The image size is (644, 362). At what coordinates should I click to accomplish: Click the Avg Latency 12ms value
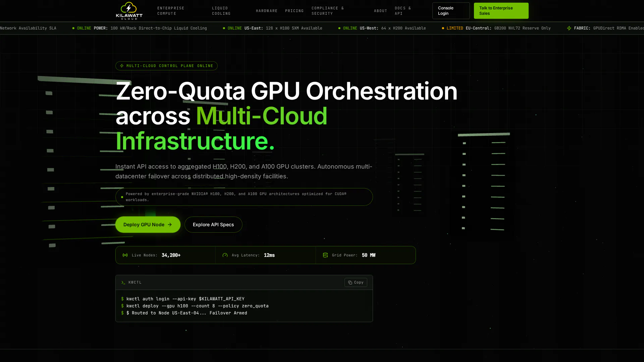point(269,255)
